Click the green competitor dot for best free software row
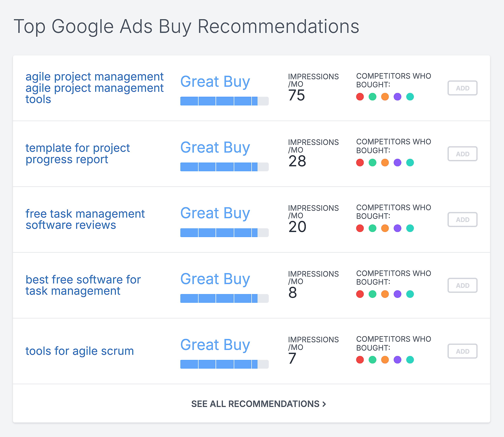This screenshot has height=437, width=504. [373, 294]
